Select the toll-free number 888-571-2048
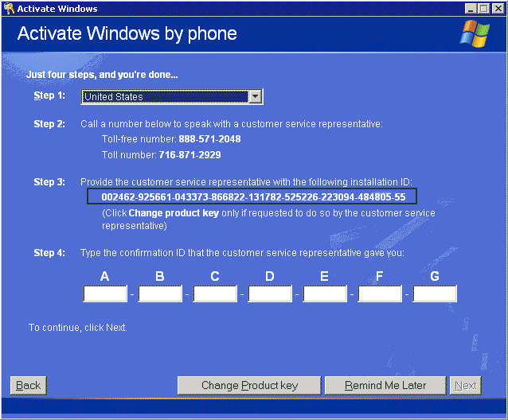 coord(209,139)
